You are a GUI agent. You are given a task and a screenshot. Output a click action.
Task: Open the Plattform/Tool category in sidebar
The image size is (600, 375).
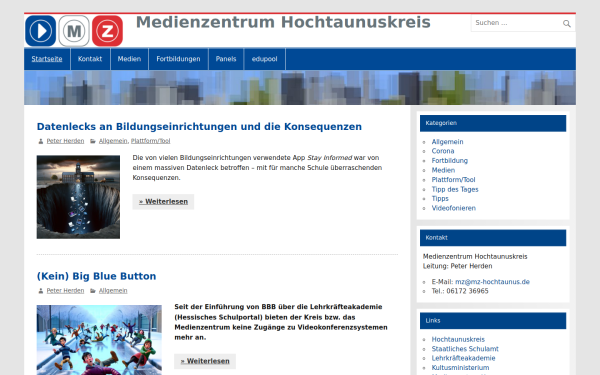coord(453,179)
